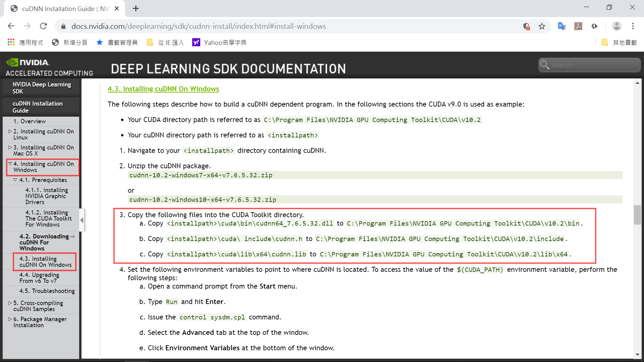
Task: Go back to the previous page
Action: point(11,26)
